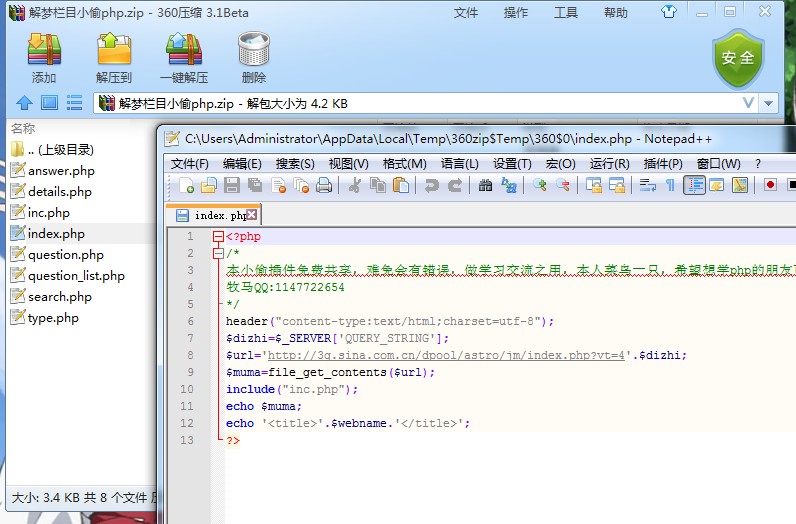Click the green 安全 shield badge

(x=738, y=58)
